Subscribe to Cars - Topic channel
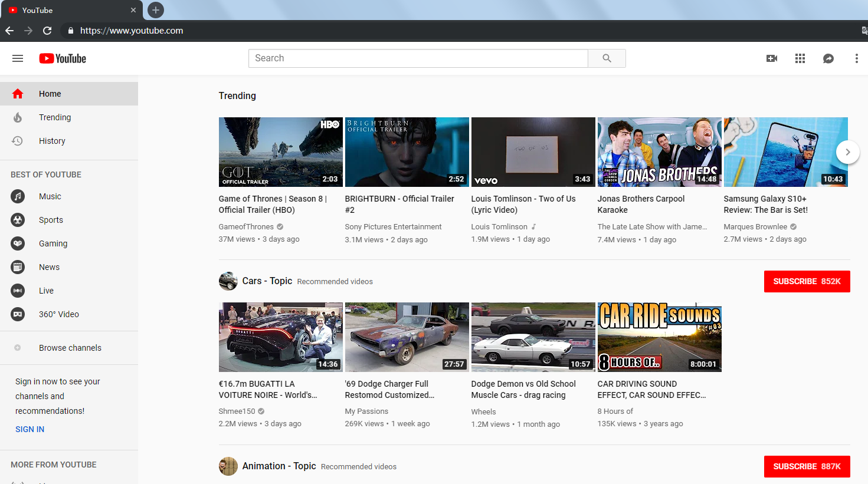This screenshot has width=868, height=484. [807, 281]
